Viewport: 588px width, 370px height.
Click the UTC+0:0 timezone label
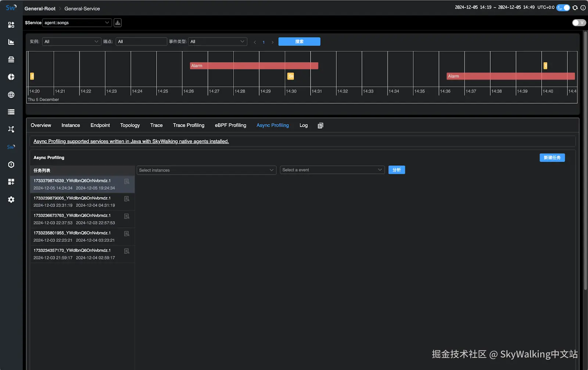pos(546,7)
